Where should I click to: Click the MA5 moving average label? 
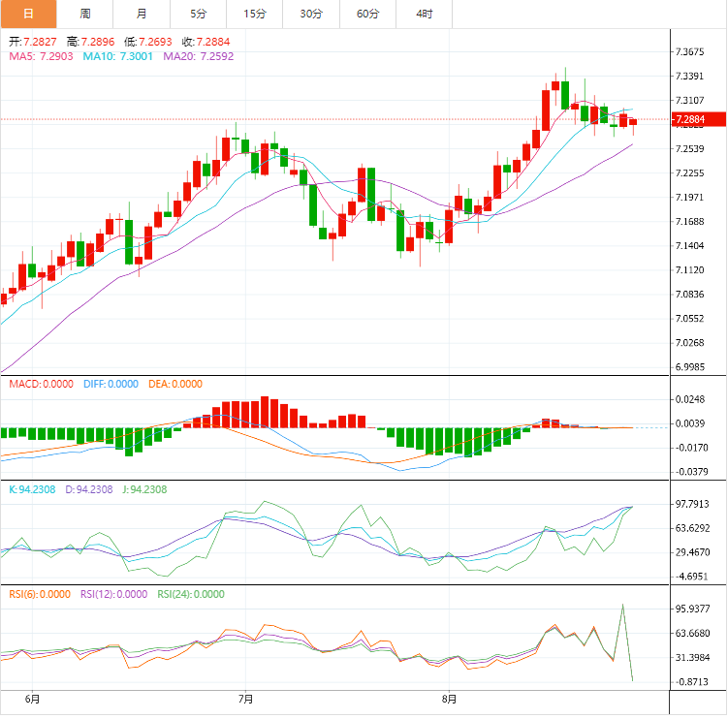point(41,56)
